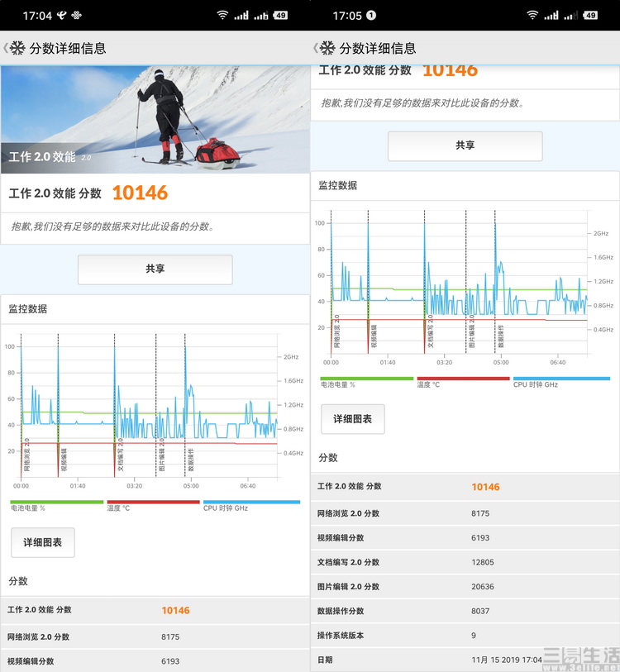Image resolution: width=620 pixels, height=672 pixels.
Task: Select the 图片编辑 2.0 分数 row showing 20636
Action: coord(465,587)
